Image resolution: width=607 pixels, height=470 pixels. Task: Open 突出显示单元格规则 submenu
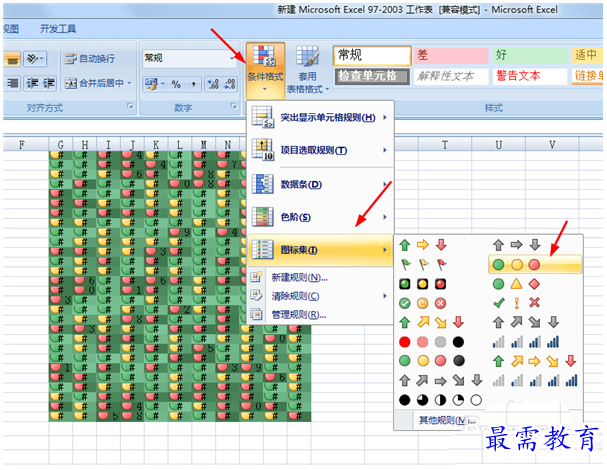[320, 117]
